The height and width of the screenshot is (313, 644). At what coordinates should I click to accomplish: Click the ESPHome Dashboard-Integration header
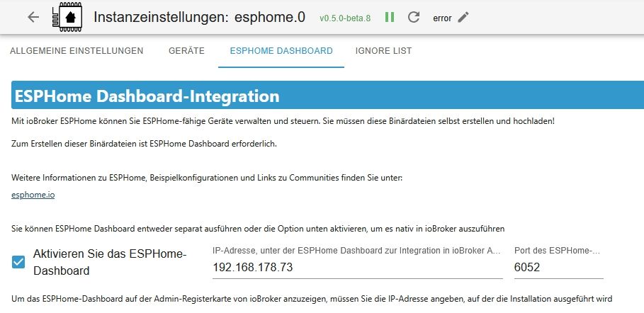click(146, 96)
